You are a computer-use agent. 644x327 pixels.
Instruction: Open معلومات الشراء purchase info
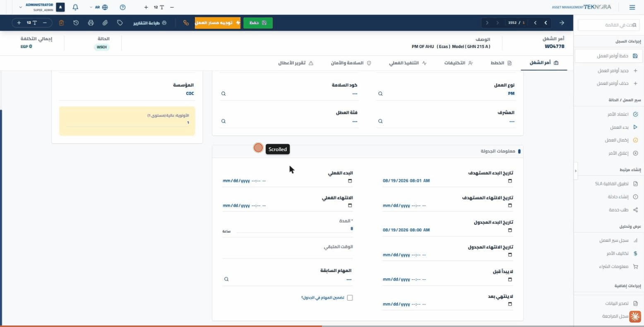pos(618,267)
